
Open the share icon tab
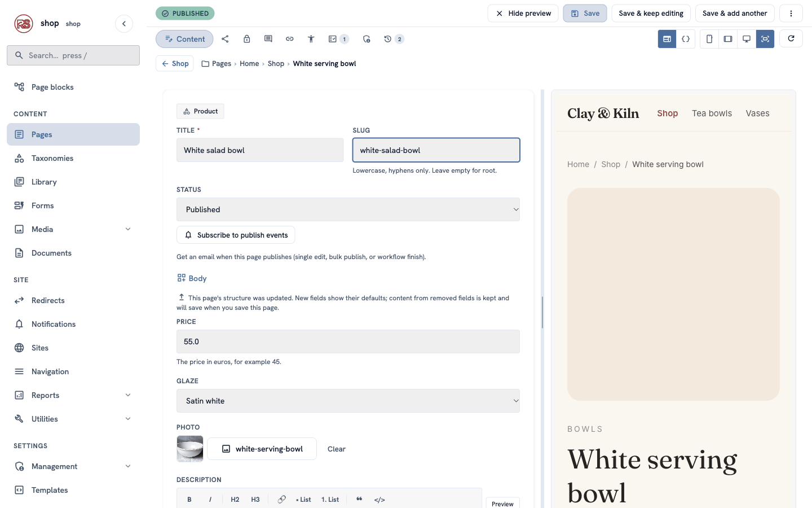pos(225,39)
